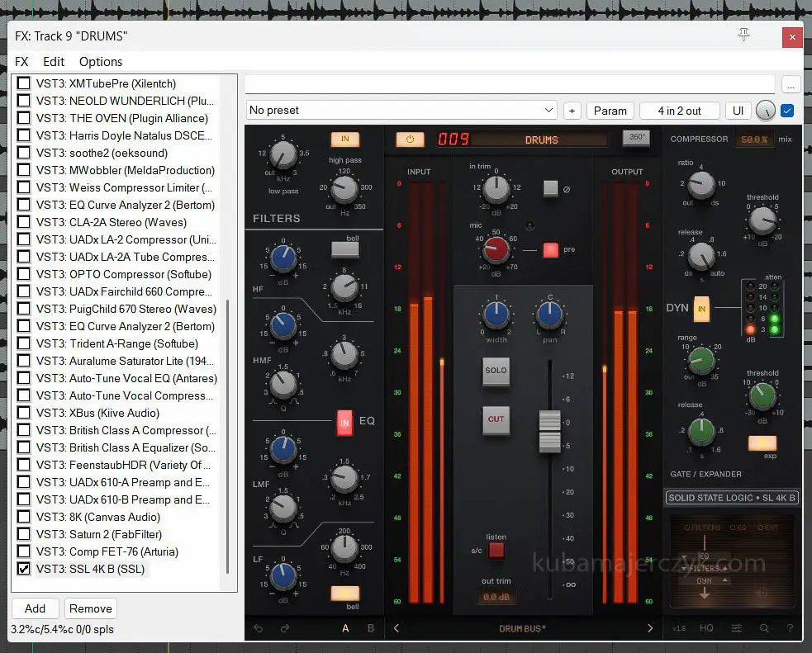Pin the FX window with pushpin icon
The width and height of the screenshot is (812, 653).
click(743, 35)
